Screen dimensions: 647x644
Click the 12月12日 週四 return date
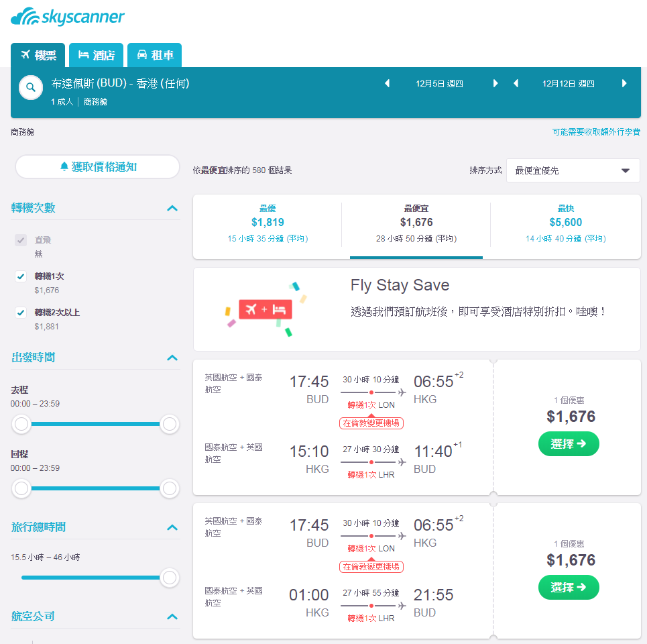tap(568, 84)
